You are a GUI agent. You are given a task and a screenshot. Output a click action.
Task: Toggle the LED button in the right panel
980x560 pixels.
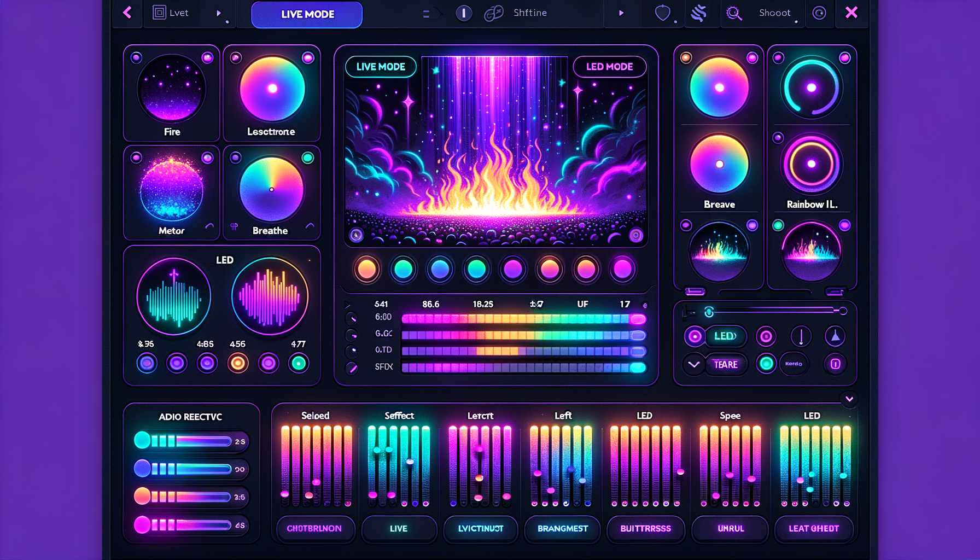coord(725,337)
